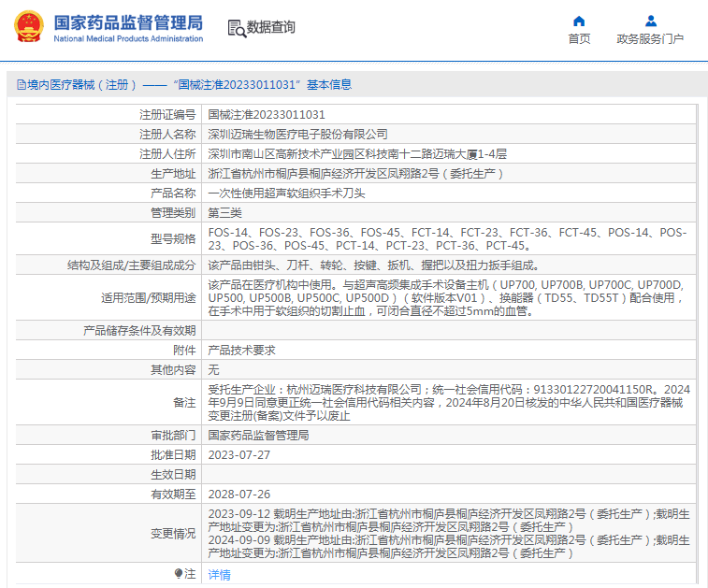Click the breadcrumb title 境内医疗器械（注册）
Viewport: 708px width, 588px height.
(81, 85)
